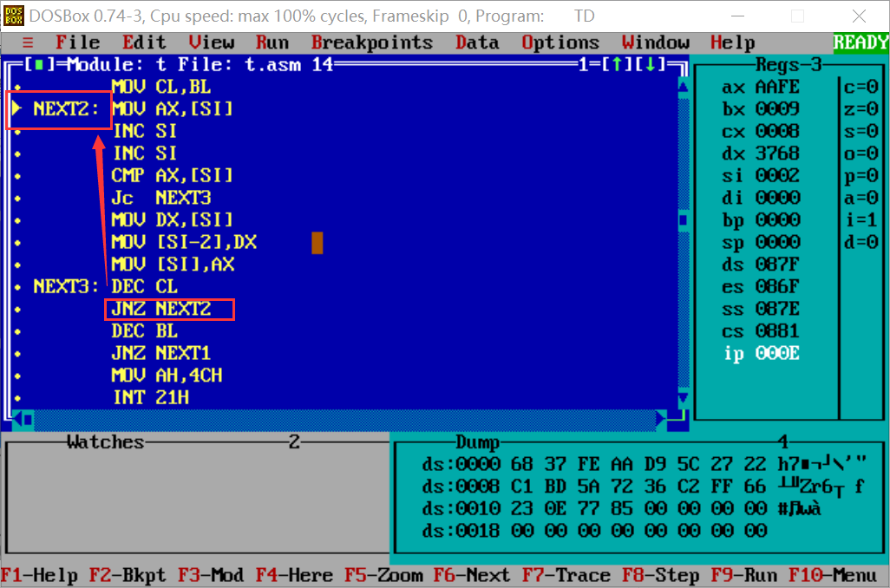The height and width of the screenshot is (588, 890).
Task: Click F6-Next to switch windows
Action: coord(472,576)
